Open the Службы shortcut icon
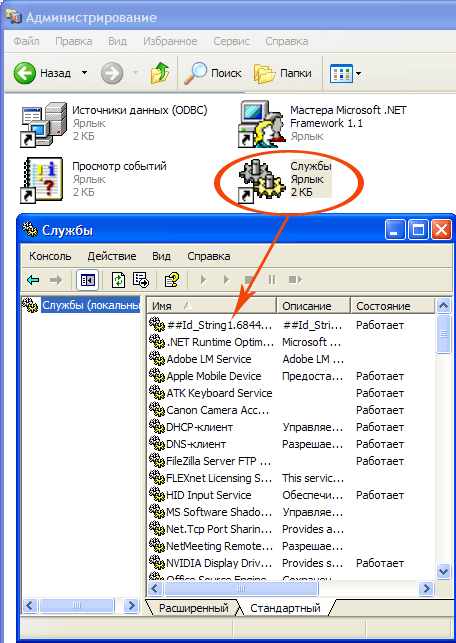Screen dimensions: 456x643 (260, 181)
